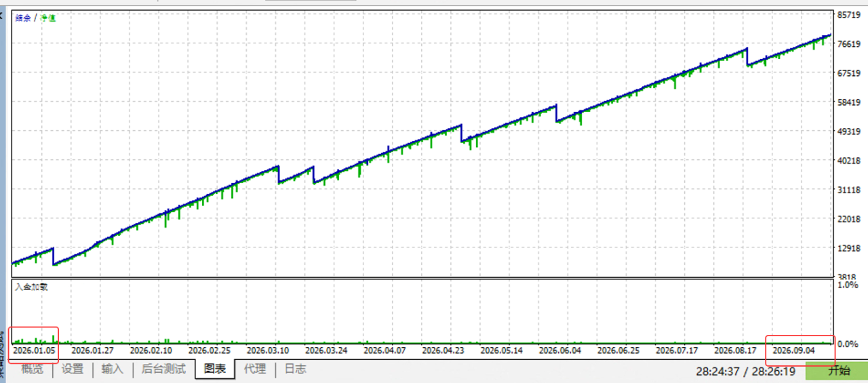
Task: Click the axis value 12918
Action: (x=849, y=248)
